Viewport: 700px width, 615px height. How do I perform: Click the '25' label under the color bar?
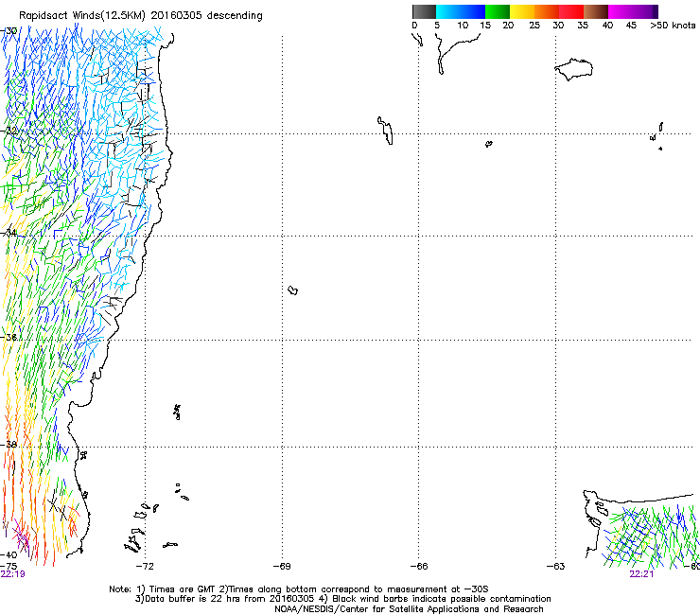534,26
